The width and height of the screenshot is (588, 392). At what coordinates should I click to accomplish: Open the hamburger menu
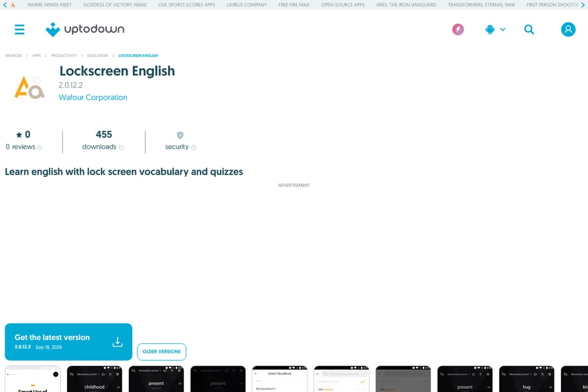coord(19,29)
